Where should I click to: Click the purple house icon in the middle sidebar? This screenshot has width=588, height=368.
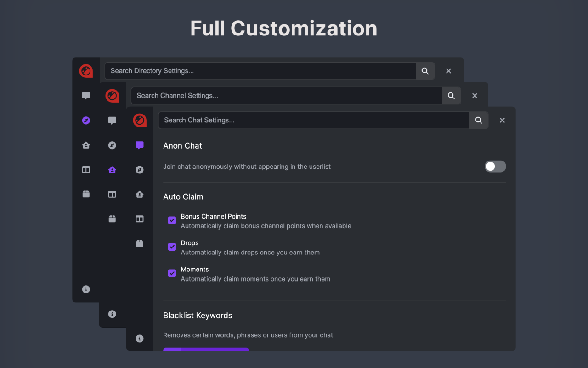112,170
